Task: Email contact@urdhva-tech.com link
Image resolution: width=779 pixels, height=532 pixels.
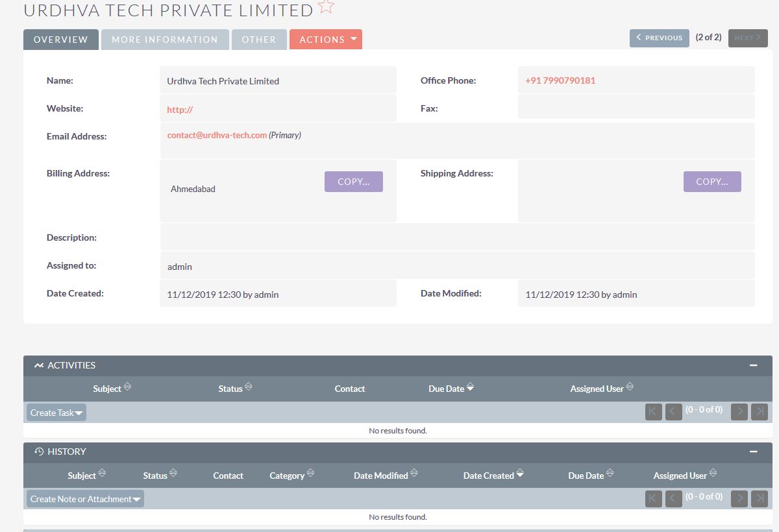Action: click(217, 135)
